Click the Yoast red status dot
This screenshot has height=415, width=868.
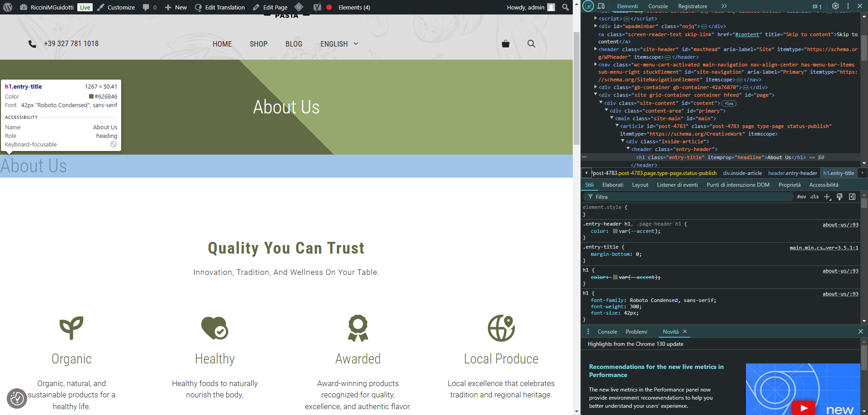tap(329, 7)
